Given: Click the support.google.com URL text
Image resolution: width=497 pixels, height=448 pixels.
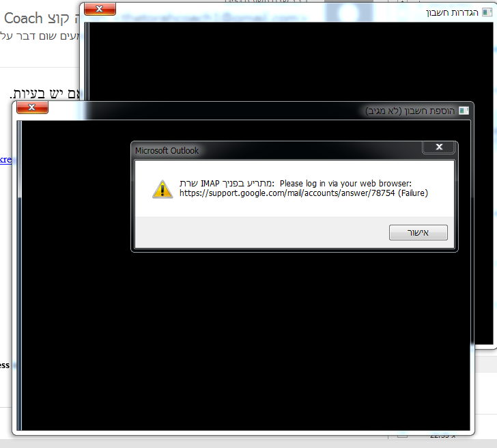Looking at the screenshot, I should (x=287, y=193).
